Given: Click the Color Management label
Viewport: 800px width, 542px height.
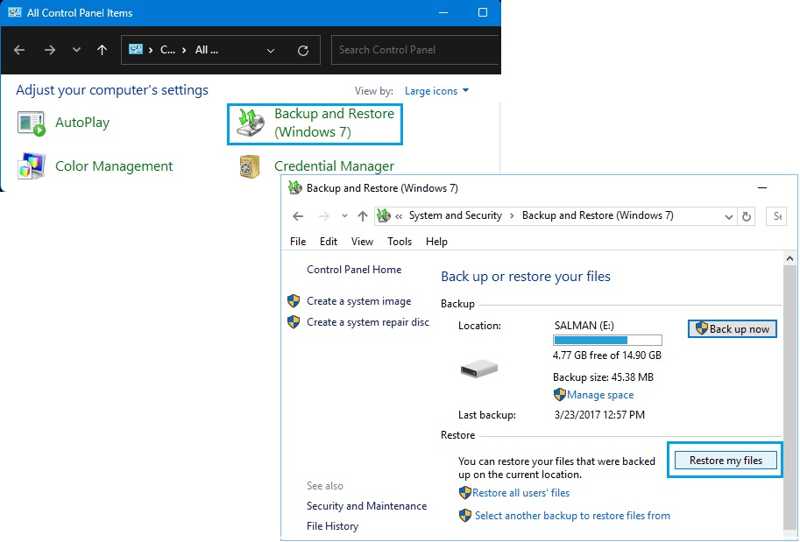Looking at the screenshot, I should [114, 166].
